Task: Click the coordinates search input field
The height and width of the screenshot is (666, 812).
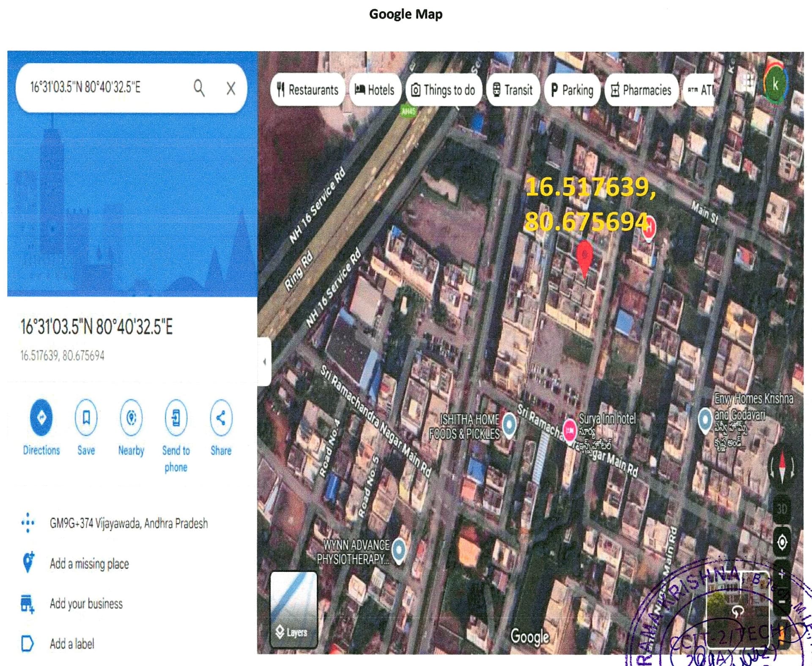Action: pos(131,88)
